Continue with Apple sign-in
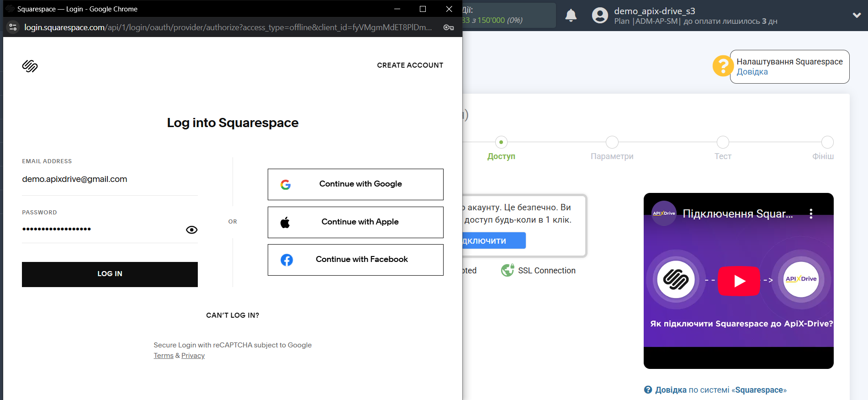This screenshot has height=400, width=868. pos(355,222)
